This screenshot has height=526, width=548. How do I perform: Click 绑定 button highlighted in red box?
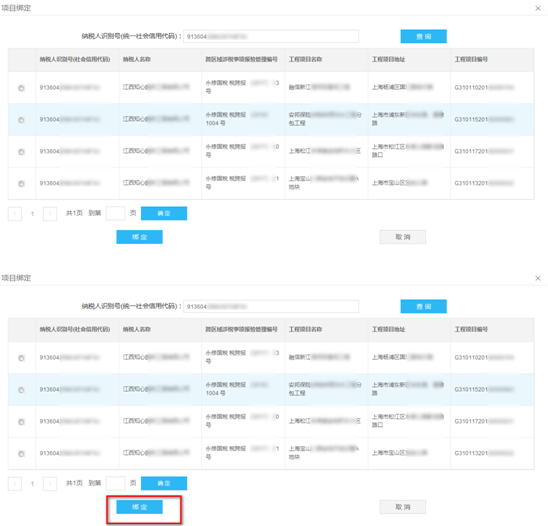coord(139,507)
